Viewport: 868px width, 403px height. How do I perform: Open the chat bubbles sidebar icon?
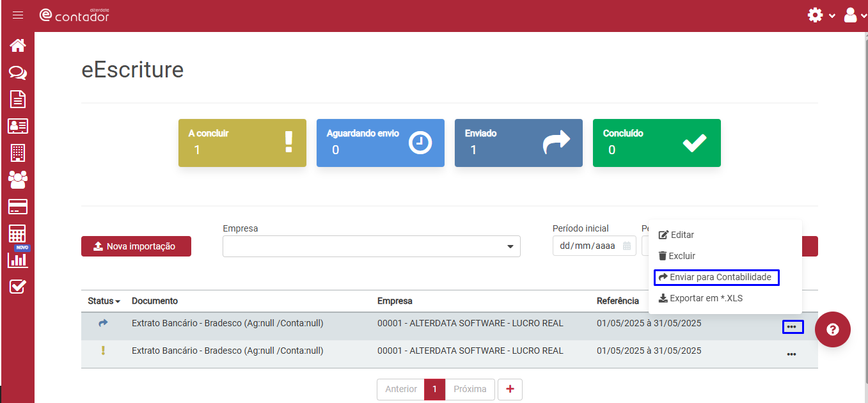[x=18, y=73]
